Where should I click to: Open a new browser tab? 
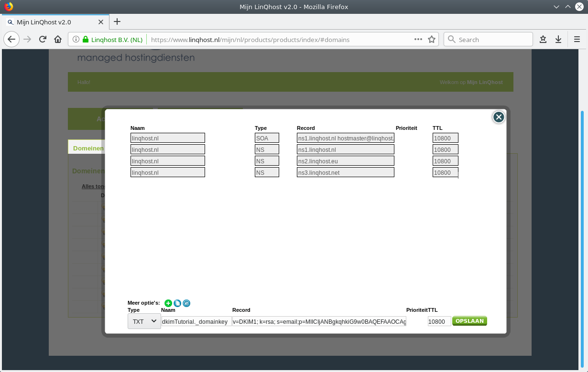click(117, 21)
